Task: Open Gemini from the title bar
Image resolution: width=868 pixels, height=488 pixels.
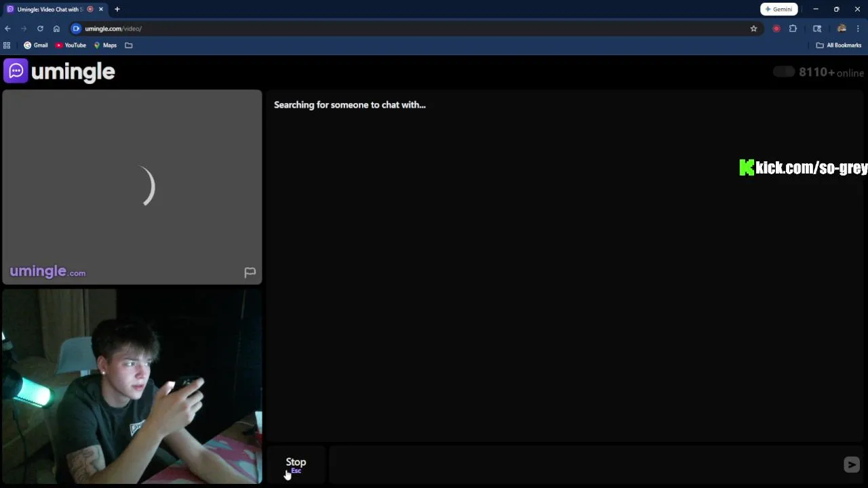Action: [x=778, y=9]
